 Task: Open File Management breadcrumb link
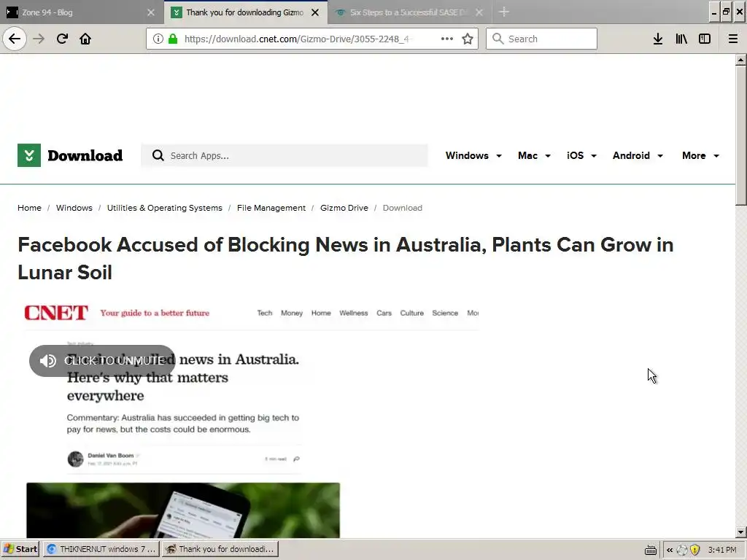271,208
